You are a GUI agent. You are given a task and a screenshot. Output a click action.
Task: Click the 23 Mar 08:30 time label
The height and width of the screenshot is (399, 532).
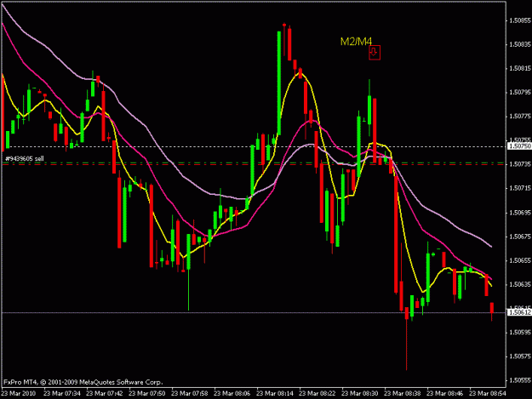tap(360, 393)
